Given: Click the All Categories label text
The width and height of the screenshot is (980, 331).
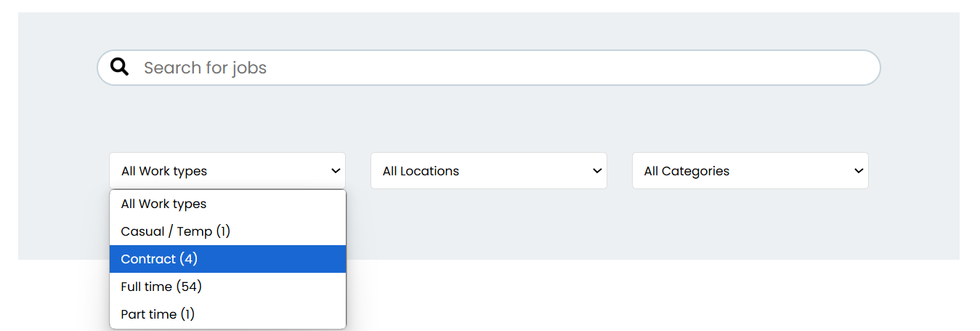Looking at the screenshot, I should coord(687,172).
